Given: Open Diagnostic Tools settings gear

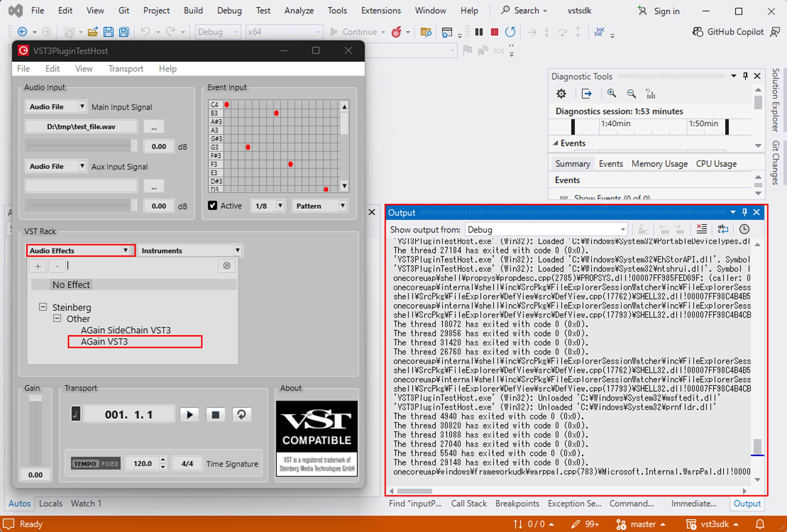Looking at the screenshot, I should coord(561,94).
